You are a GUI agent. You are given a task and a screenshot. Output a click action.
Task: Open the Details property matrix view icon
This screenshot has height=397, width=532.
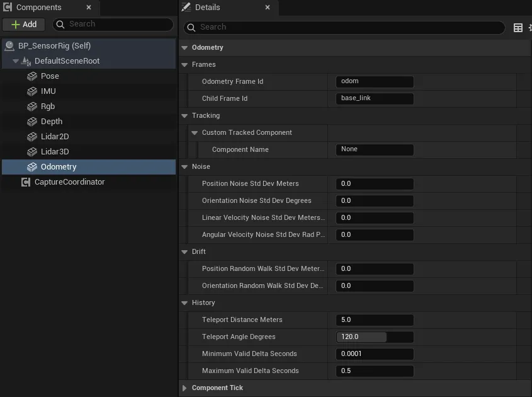click(x=518, y=28)
